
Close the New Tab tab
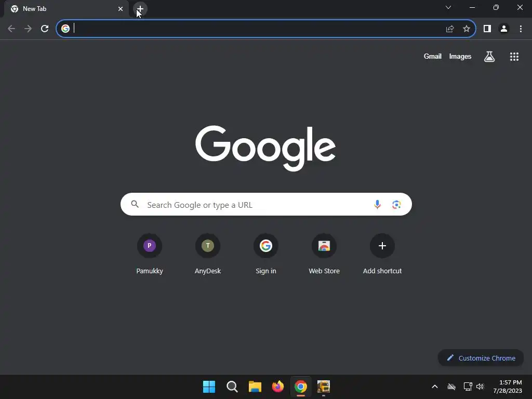pyautogui.click(x=121, y=9)
